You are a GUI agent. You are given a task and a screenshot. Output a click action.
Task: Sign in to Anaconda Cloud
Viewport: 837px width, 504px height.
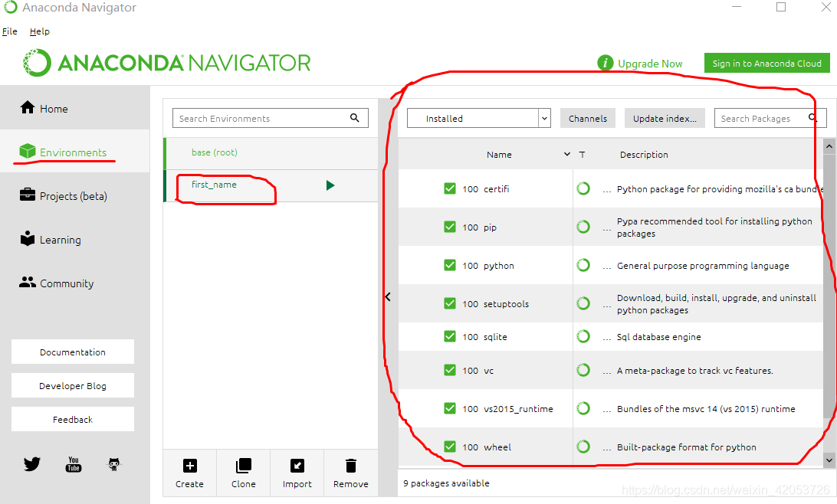[767, 63]
